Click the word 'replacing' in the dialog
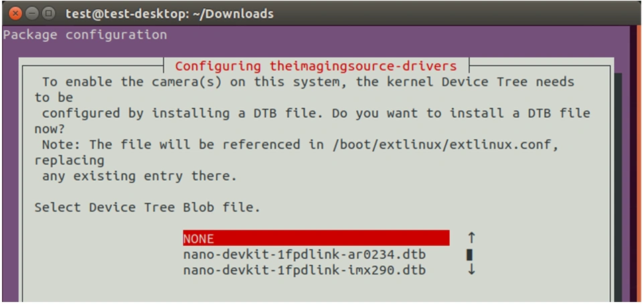 [x=70, y=161]
